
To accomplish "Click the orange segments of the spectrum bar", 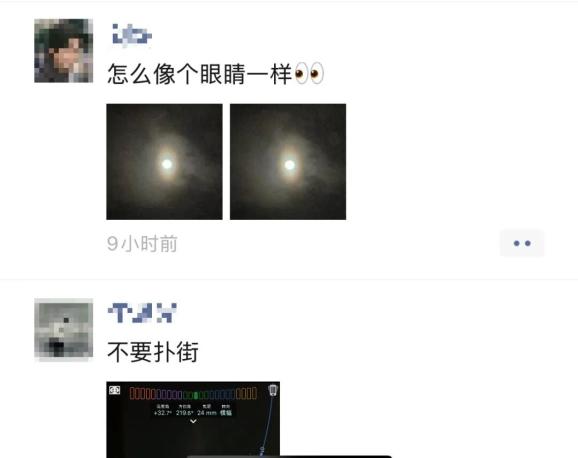I will coord(246,393).
